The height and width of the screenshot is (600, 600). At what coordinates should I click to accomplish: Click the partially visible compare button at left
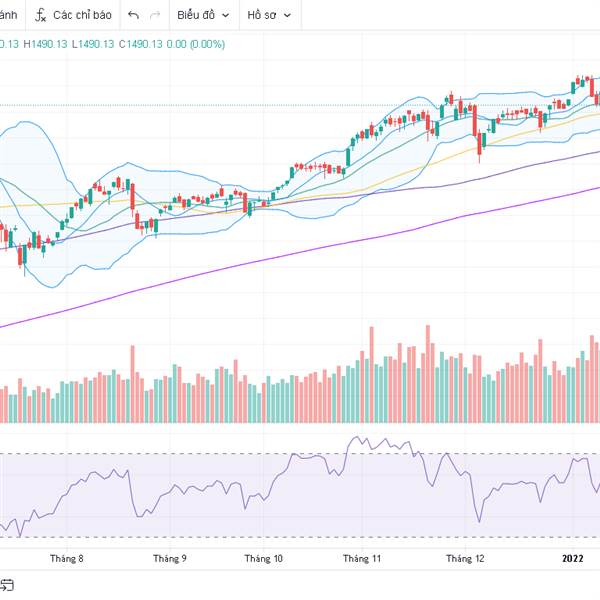(x=8, y=15)
